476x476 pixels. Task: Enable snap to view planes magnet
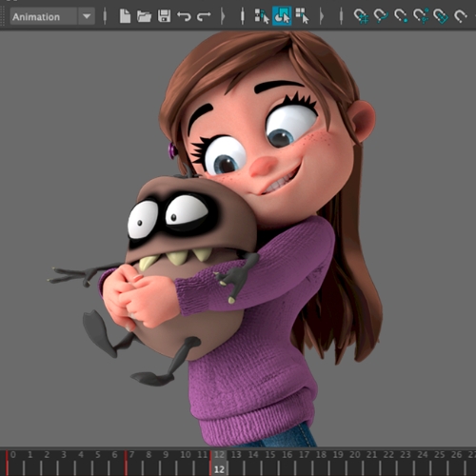[x=441, y=16]
